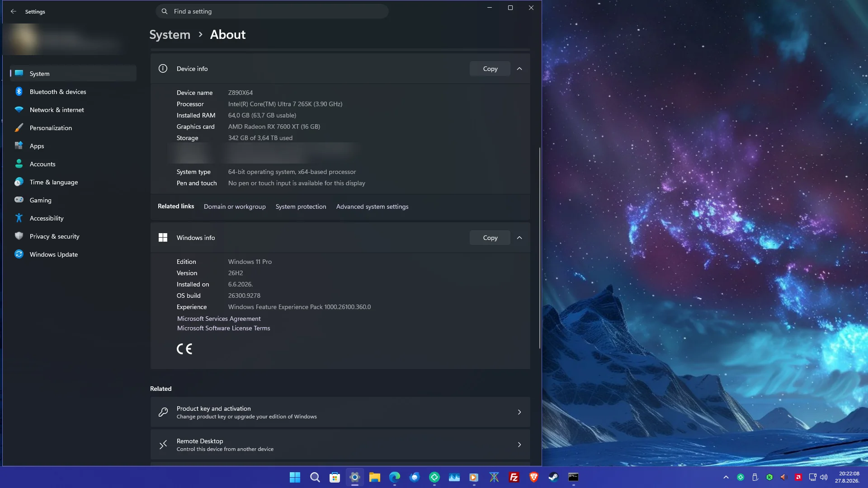The width and height of the screenshot is (868, 488).
Task: Open Microsoft Software License Terms
Action: point(223,328)
